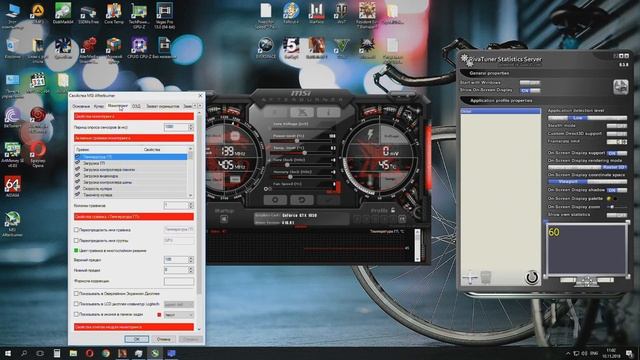This screenshot has width=640, height=360.
Task: Click the reset-to-defaults button in Afterburner
Action: pyautogui.click(x=302, y=200)
